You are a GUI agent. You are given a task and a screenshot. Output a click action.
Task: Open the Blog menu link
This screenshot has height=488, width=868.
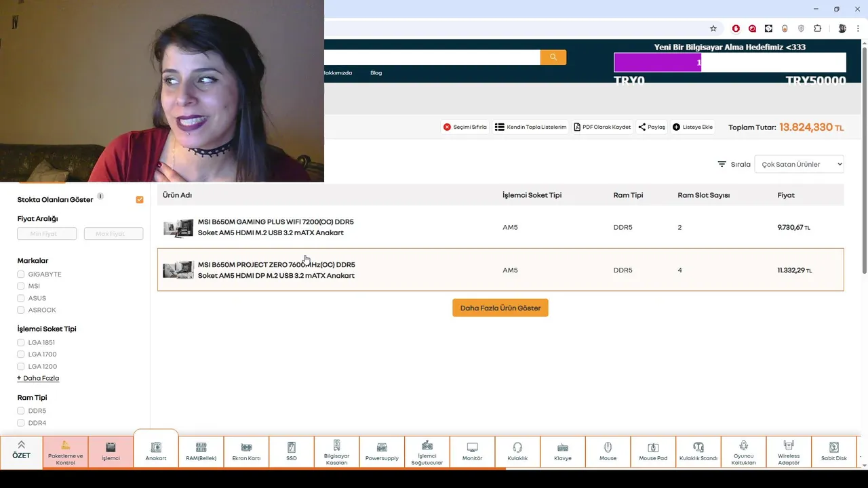(376, 73)
